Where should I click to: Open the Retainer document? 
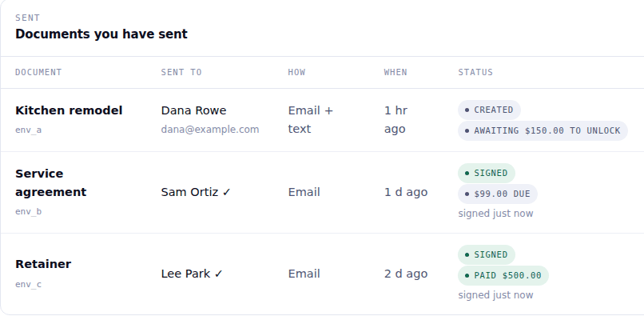[43, 264]
